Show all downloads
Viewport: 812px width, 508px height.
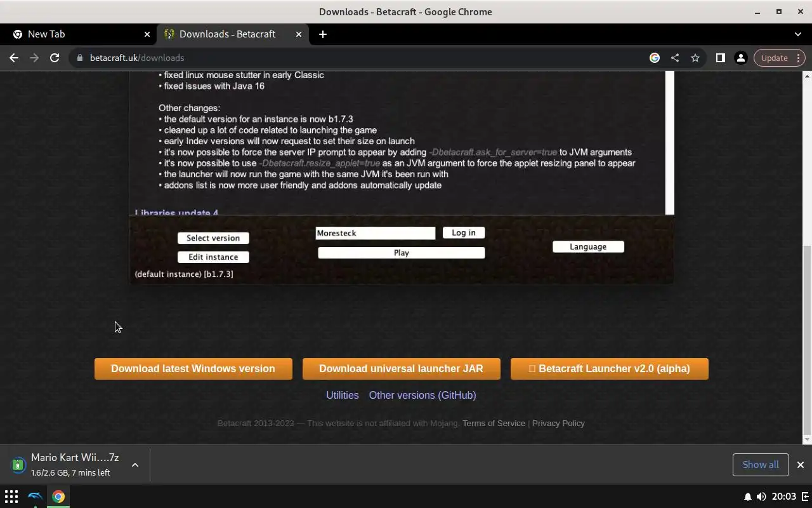pos(761,465)
